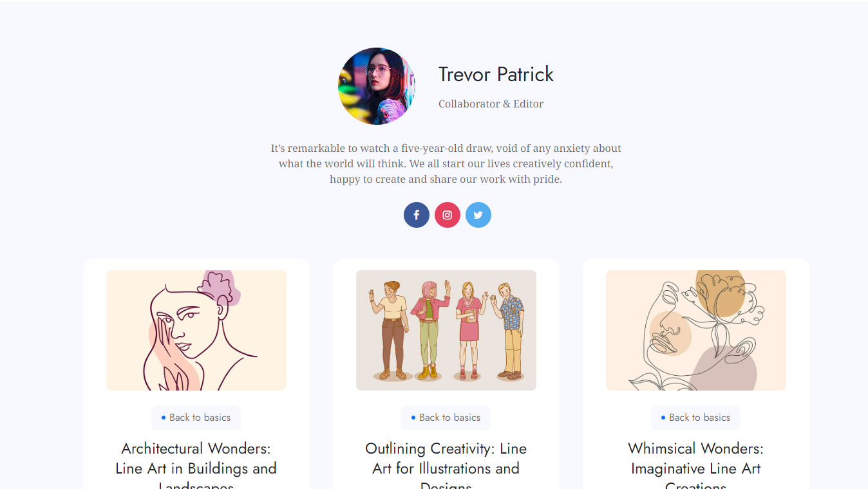Click the pink flower in first card image
The image size is (868, 489).
click(x=221, y=288)
